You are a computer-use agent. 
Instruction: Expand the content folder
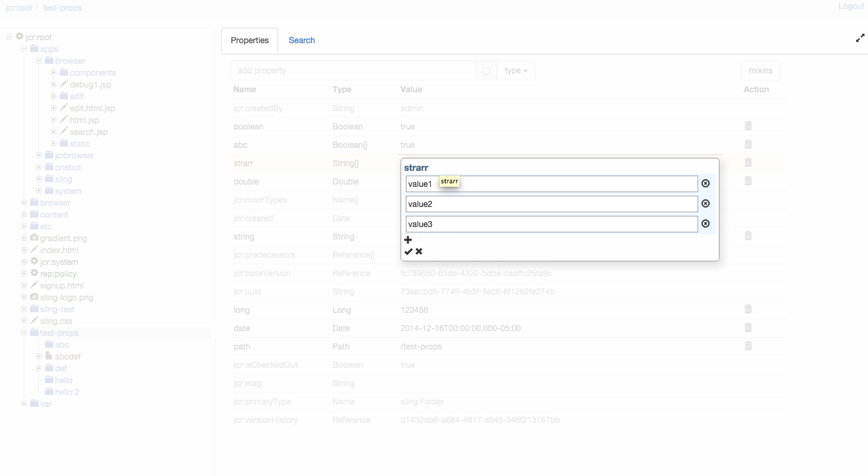point(24,214)
